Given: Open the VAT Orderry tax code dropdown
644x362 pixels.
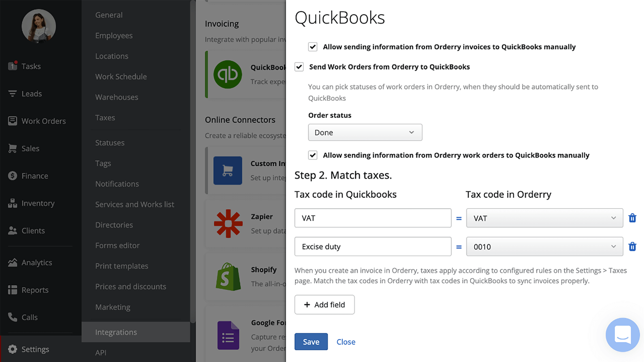Looking at the screenshot, I should tap(544, 218).
